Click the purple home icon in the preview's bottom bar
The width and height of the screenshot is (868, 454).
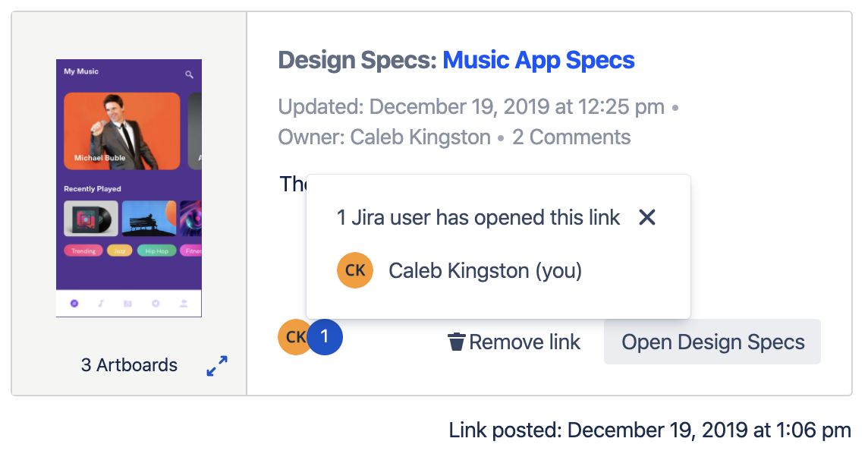pyautogui.click(x=74, y=304)
